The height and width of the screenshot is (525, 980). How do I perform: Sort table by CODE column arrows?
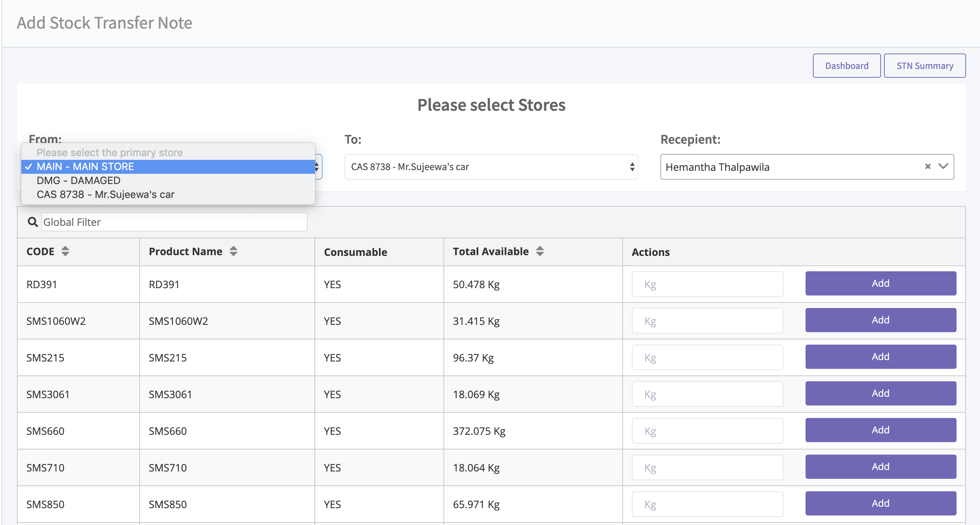coord(65,251)
